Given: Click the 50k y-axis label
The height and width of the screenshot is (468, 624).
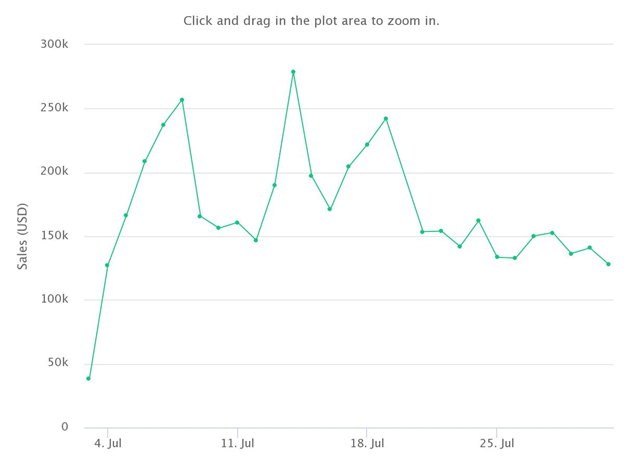Looking at the screenshot, I should 58,363.
